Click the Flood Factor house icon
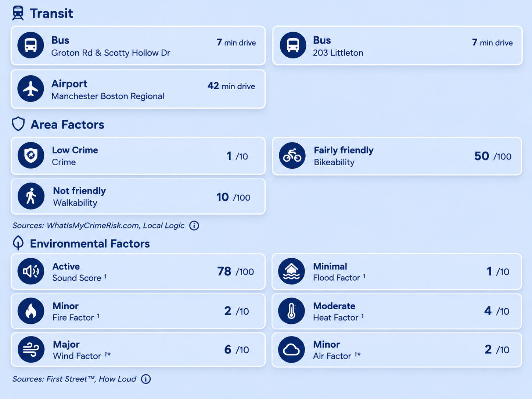The width and height of the screenshot is (532, 399). [291, 271]
